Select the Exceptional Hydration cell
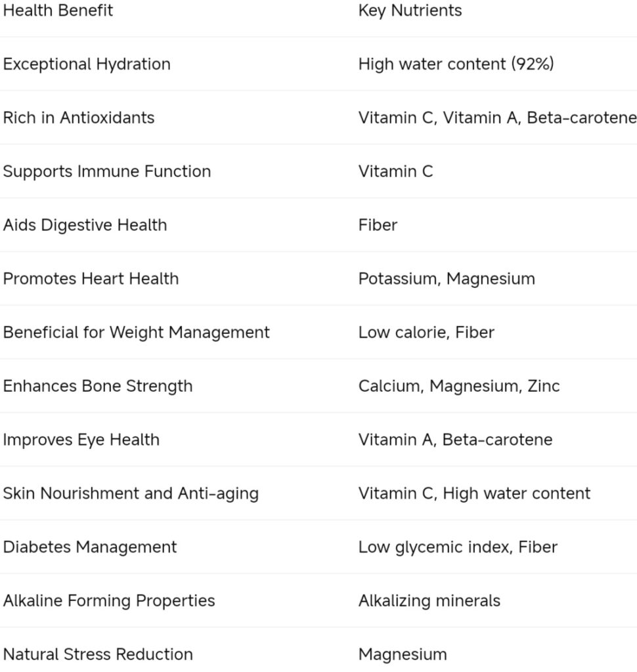The height and width of the screenshot is (672, 637). (87, 64)
